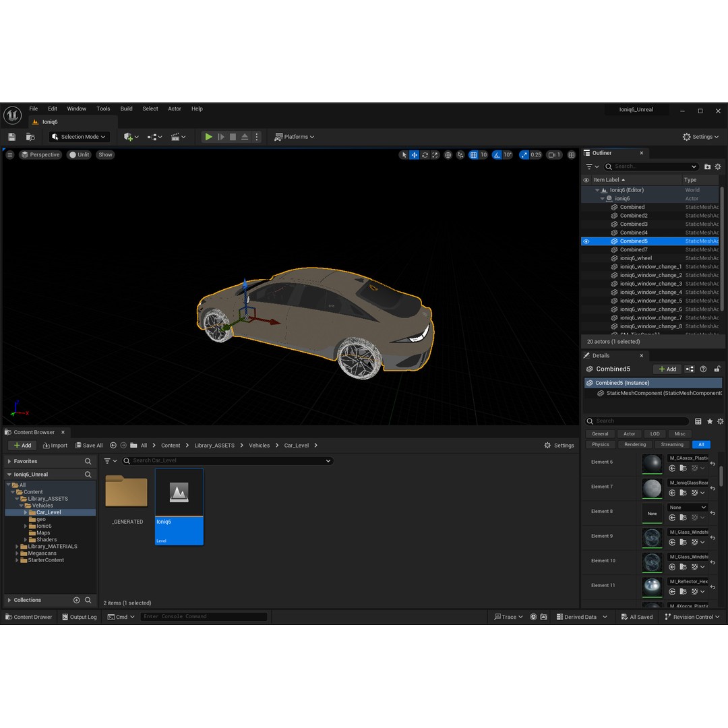Screen dimensions: 728x728
Task: Click the green Add button in Details
Action: pyautogui.click(x=667, y=369)
